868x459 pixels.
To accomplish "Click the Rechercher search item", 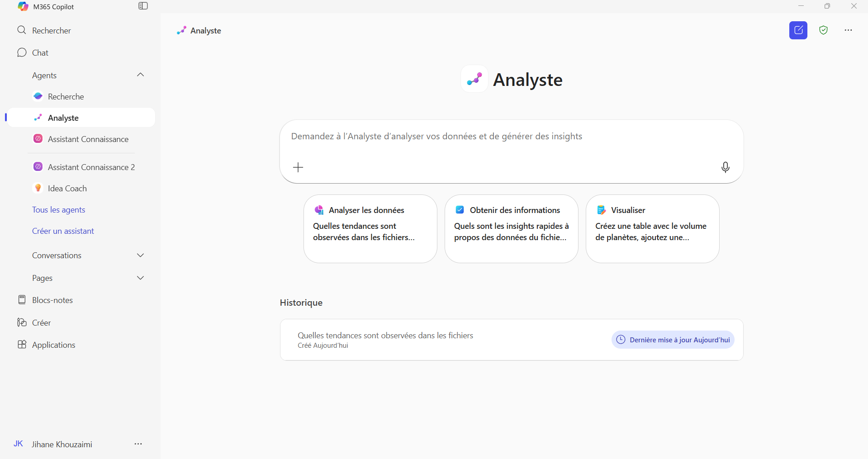I will pos(52,30).
